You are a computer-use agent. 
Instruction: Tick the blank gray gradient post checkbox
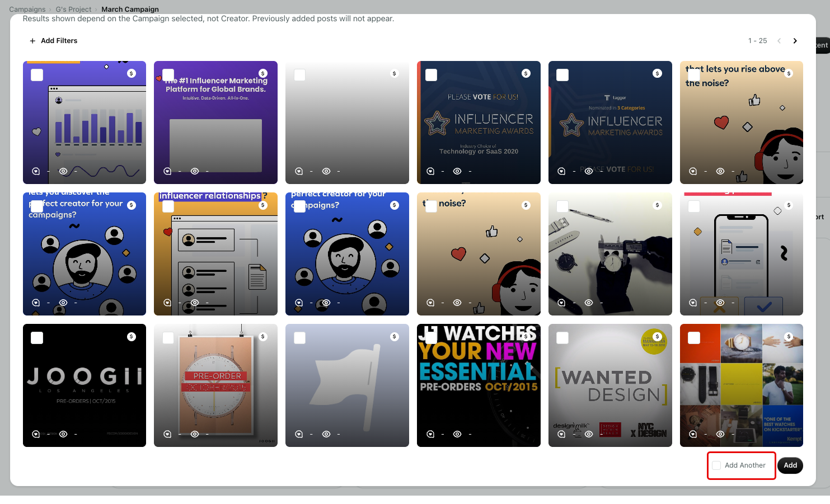coord(300,75)
